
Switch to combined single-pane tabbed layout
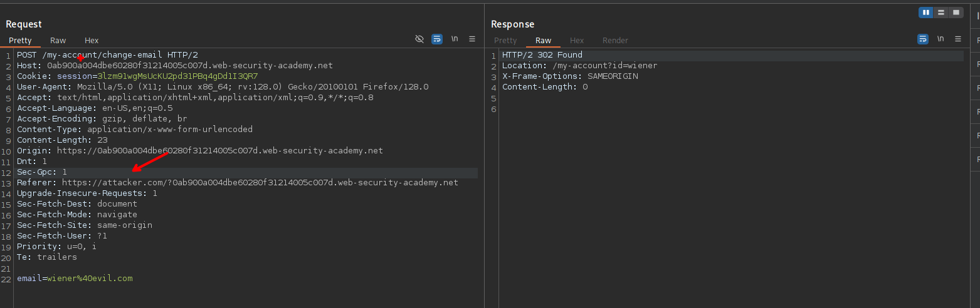(956, 13)
